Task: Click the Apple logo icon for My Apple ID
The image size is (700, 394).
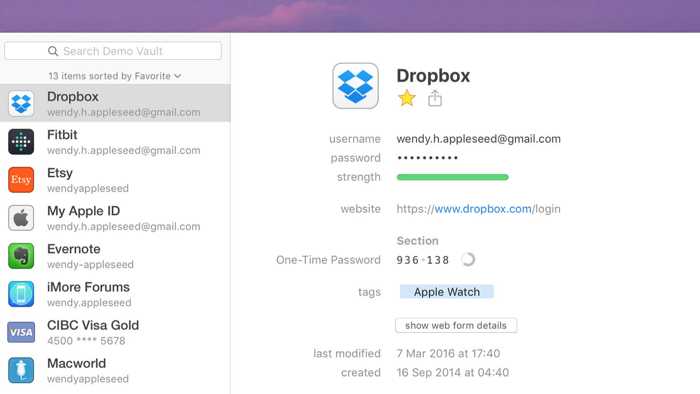Action: tap(21, 218)
